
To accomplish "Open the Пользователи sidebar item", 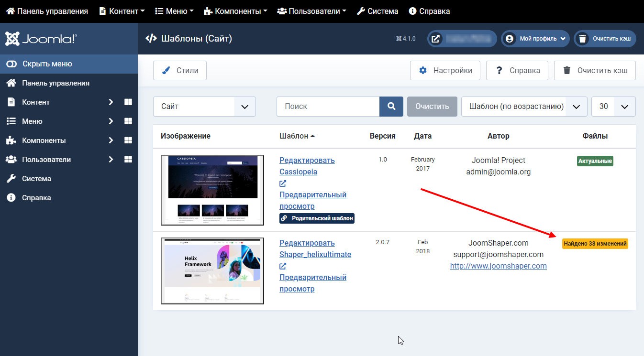I will point(46,160).
